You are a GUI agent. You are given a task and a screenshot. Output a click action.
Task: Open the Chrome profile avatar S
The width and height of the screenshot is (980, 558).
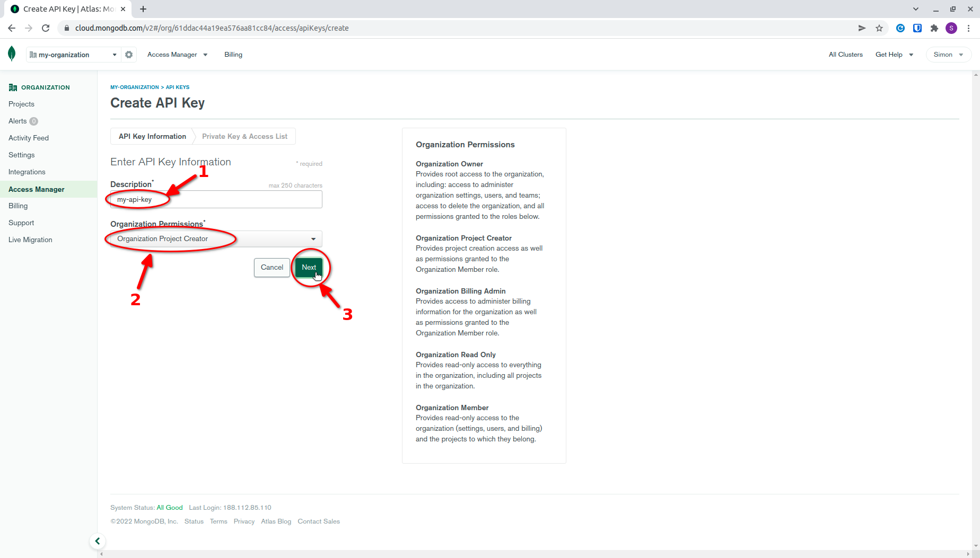pyautogui.click(x=951, y=28)
